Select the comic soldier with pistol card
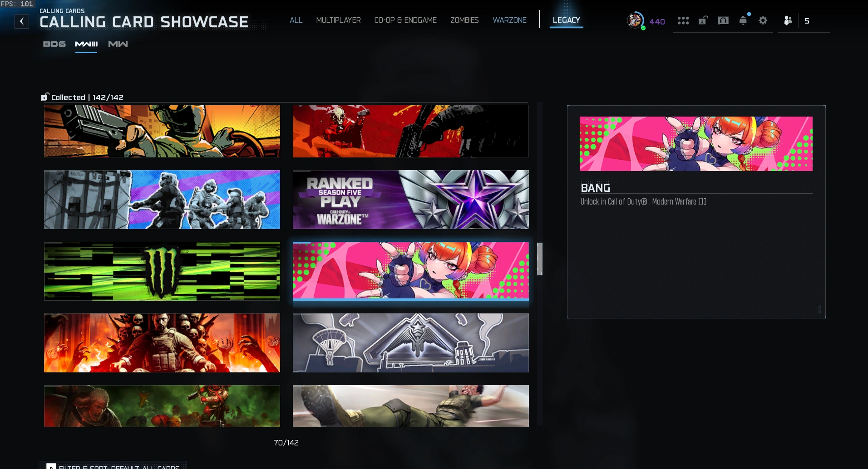This screenshot has width=868, height=469. [162, 131]
